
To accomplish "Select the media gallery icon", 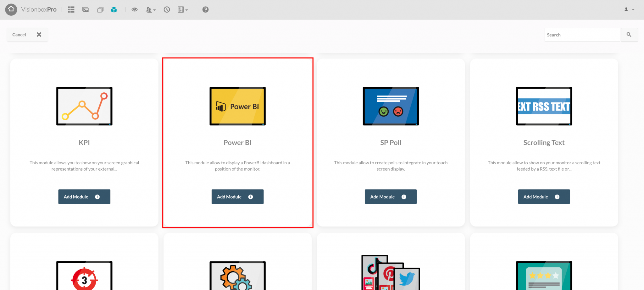I will (x=85, y=9).
